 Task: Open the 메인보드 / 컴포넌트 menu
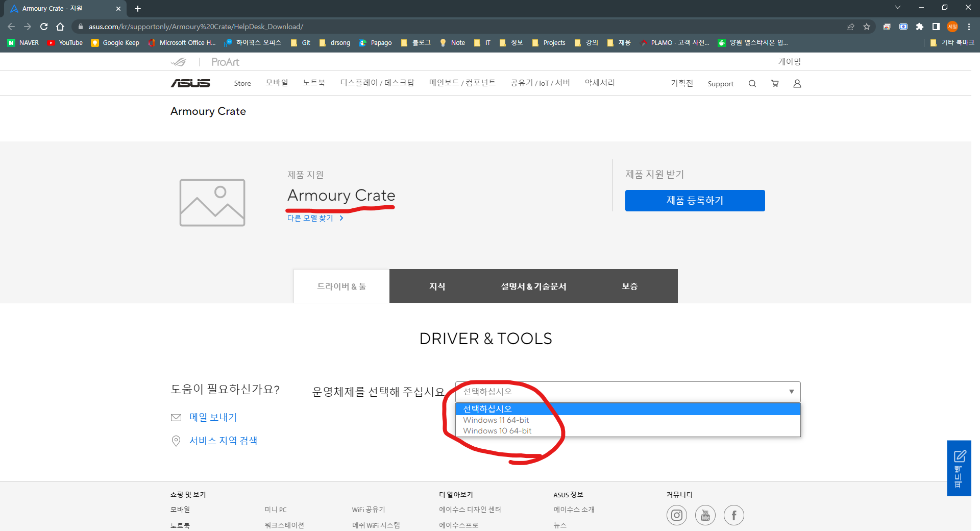tap(462, 83)
